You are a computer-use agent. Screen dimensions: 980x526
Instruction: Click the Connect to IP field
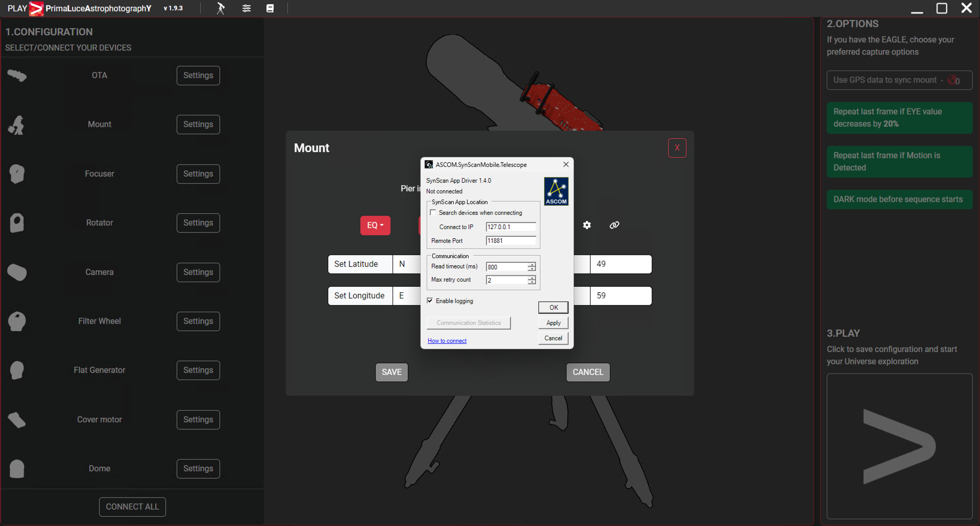[511, 227]
